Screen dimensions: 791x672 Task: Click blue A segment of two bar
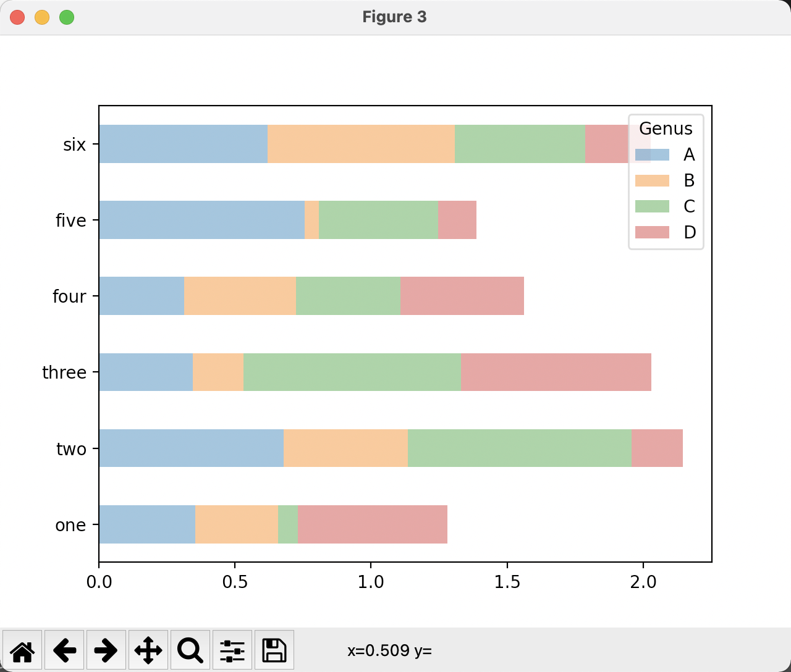pyautogui.click(x=192, y=448)
